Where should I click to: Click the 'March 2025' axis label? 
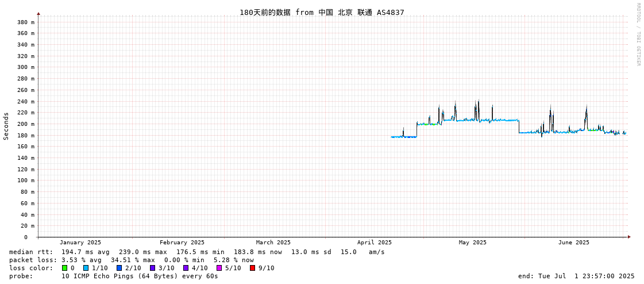pos(273,243)
